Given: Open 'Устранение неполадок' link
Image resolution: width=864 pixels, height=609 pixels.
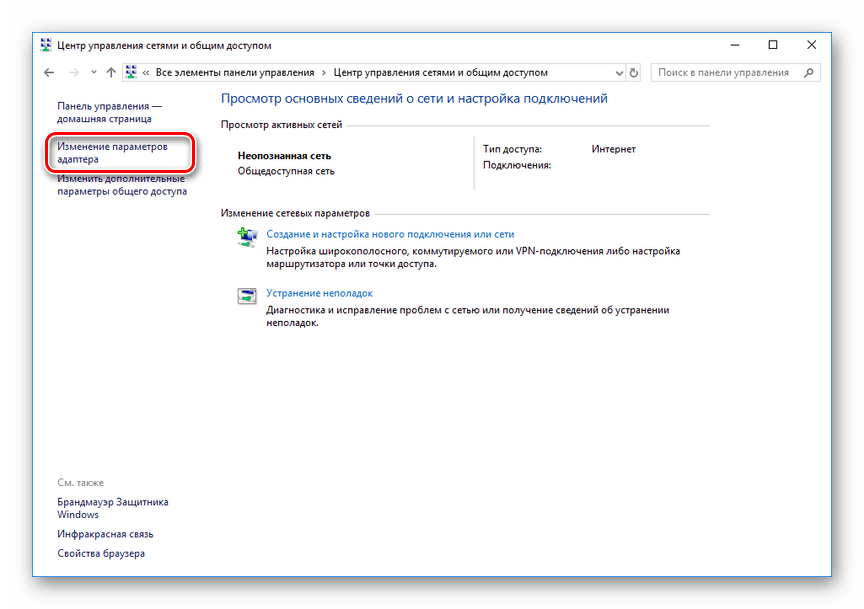Looking at the screenshot, I should pos(319,293).
